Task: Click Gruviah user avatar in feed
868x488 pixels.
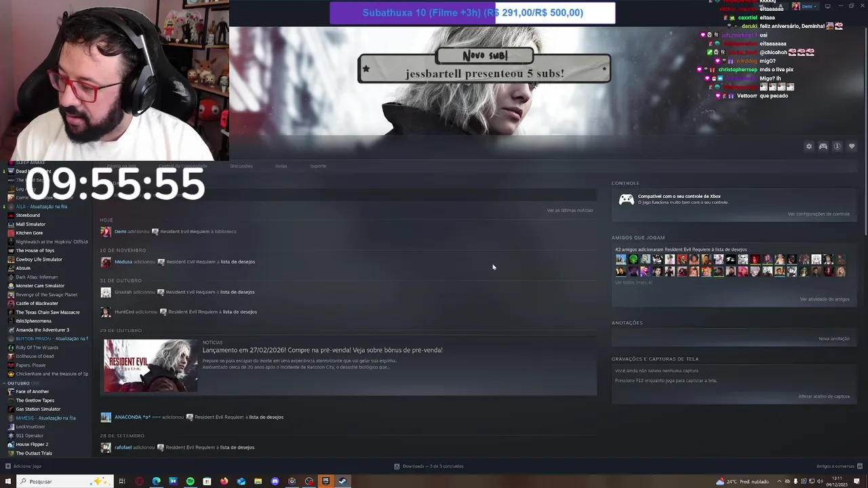Action: [106, 292]
